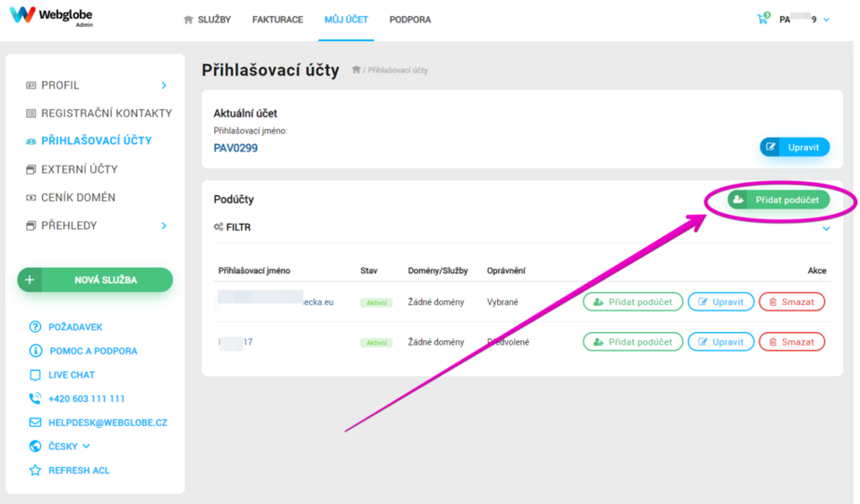
Task: Expand the Přehledy submenu chevron
Action: [x=163, y=226]
